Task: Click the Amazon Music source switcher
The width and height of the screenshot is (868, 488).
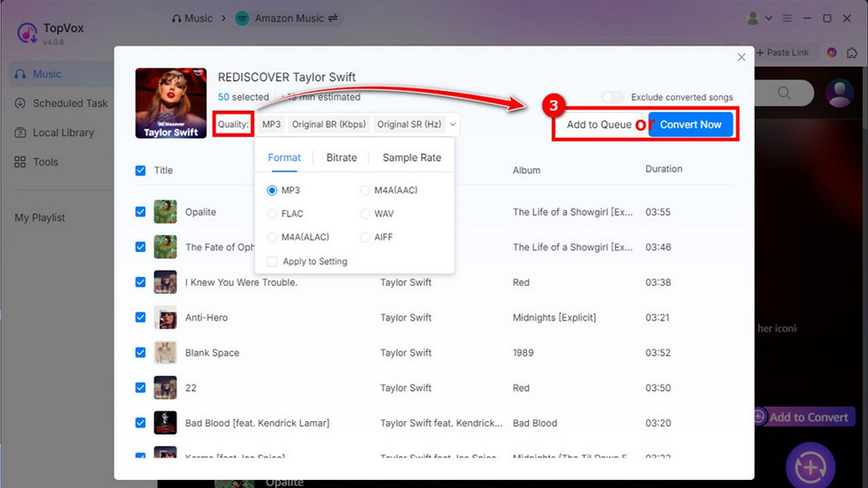Action: (x=287, y=18)
